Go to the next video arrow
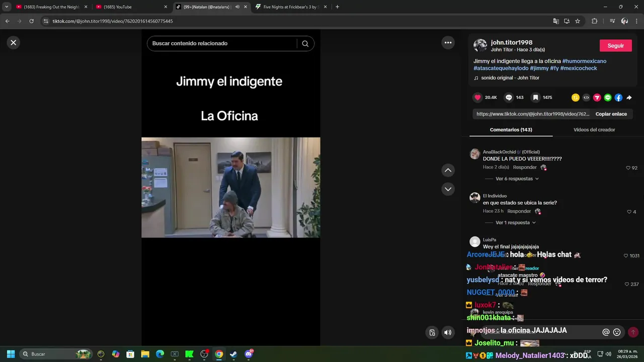The image size is (644, 362). tap(448, 189)
